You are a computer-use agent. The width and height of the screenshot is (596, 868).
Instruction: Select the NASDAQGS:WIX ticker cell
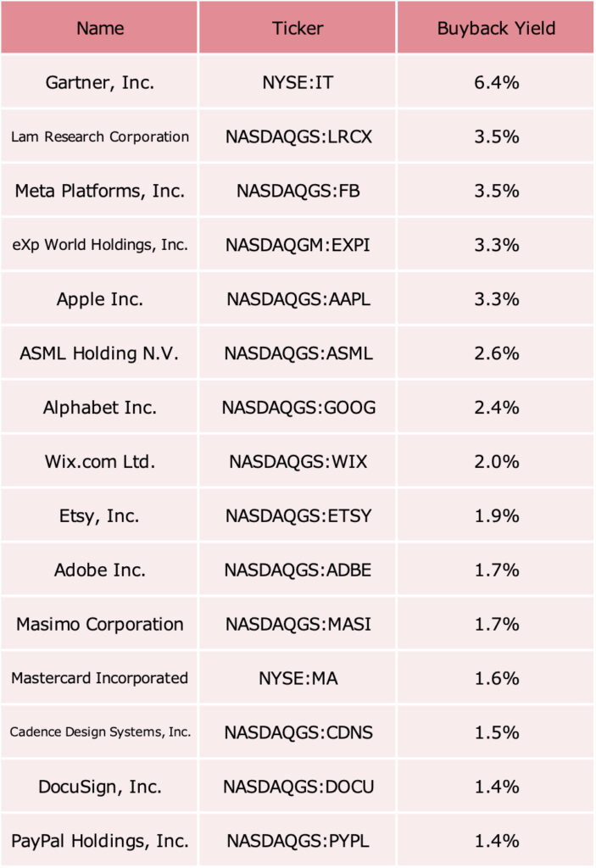click(298, 462)
